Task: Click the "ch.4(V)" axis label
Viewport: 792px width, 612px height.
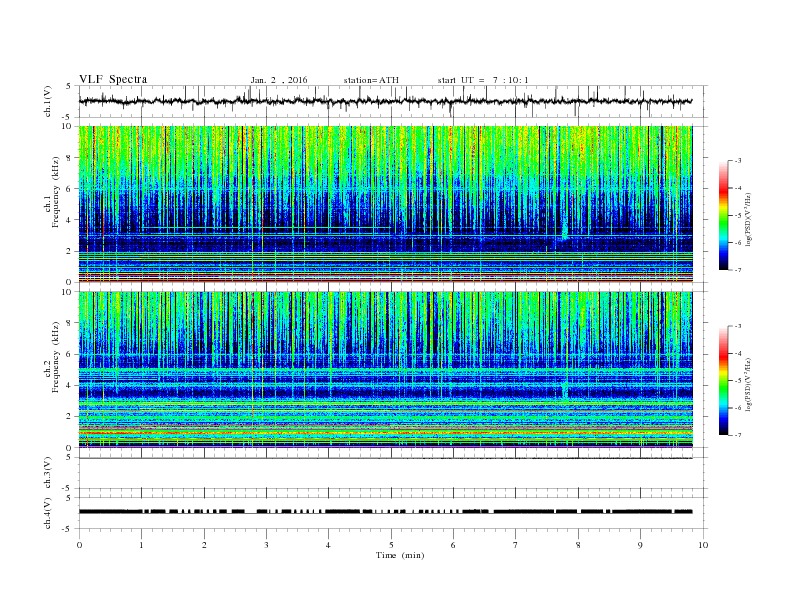Action: 48,513
